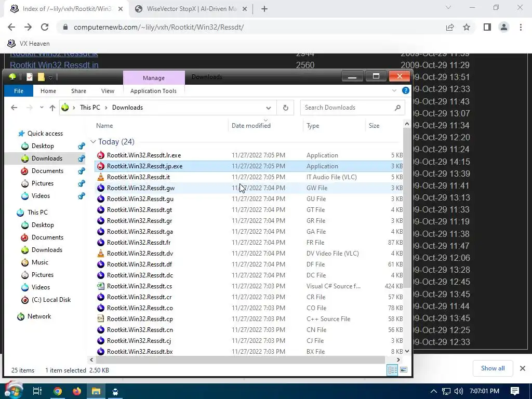Open new browser tab with plus icon
Image resolution: width=532 pixels, height=399 pixels.
(x=264, y=9)
